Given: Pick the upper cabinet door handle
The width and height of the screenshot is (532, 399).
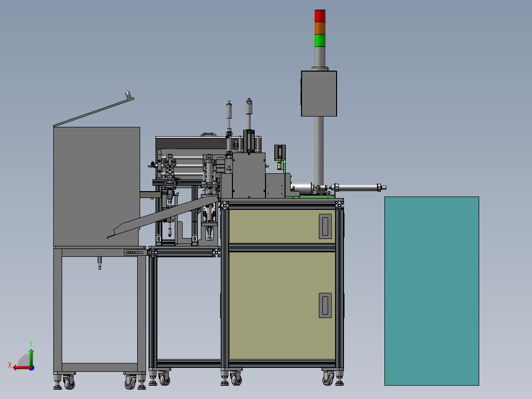Looking at the screenshot, I should 325,226.
